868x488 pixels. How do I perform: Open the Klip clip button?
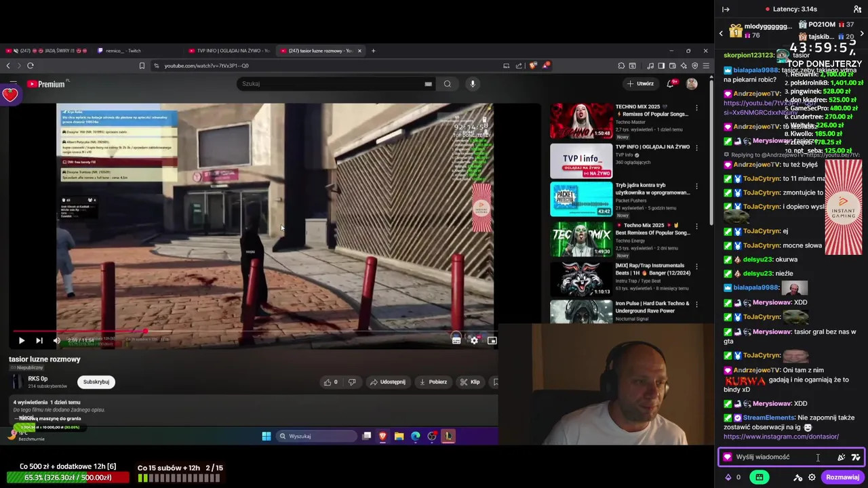470,382
